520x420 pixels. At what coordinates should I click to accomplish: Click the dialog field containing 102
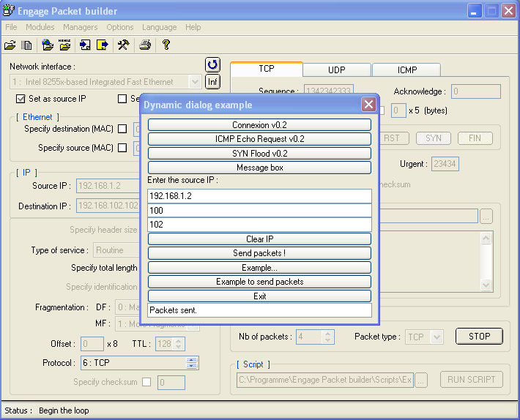(259, 225)
